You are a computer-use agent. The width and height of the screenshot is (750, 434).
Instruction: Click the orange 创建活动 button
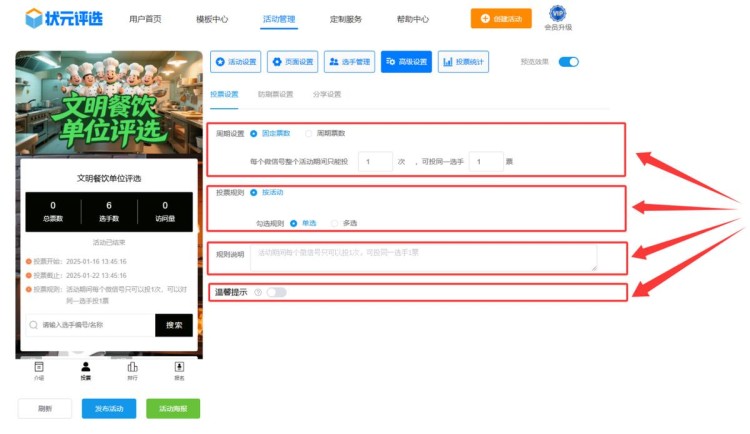[501, 18]
